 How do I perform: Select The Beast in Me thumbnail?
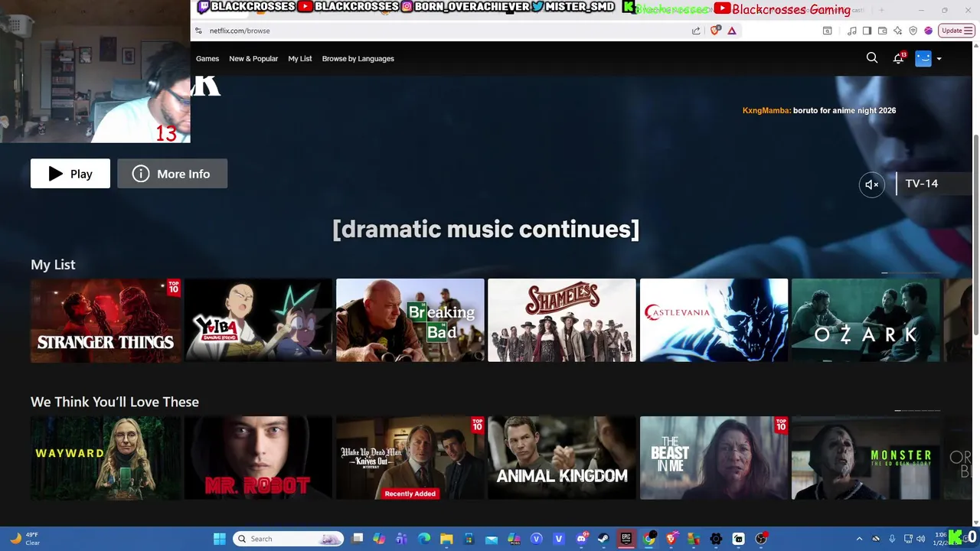pos(714,458)
